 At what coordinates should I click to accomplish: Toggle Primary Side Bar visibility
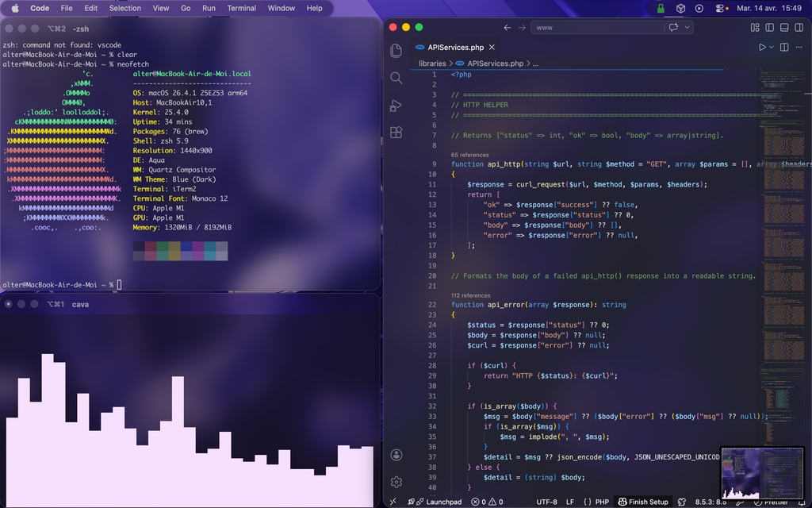click(x=769, y=28)
